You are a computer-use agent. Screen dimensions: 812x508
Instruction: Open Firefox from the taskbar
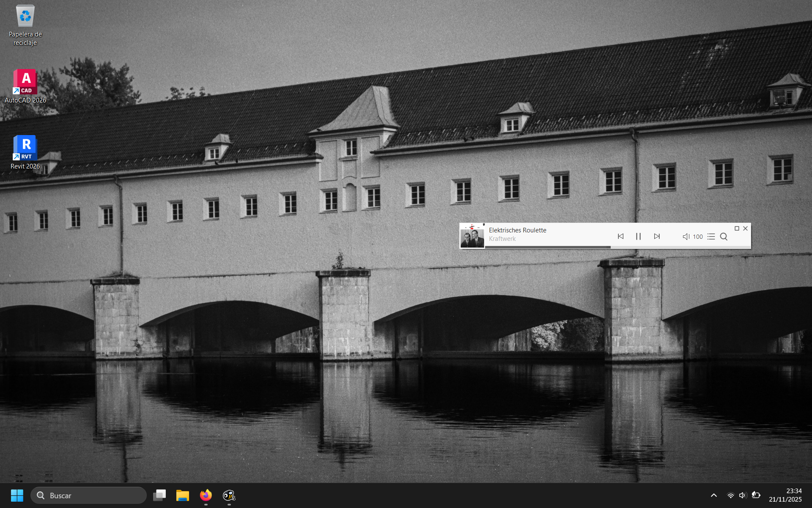click(x=206, y=495)
